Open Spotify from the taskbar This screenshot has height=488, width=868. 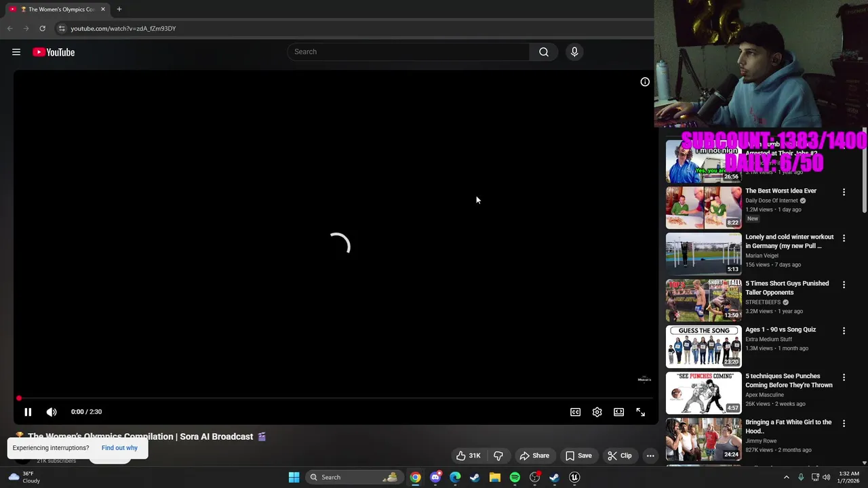[515, 477]
